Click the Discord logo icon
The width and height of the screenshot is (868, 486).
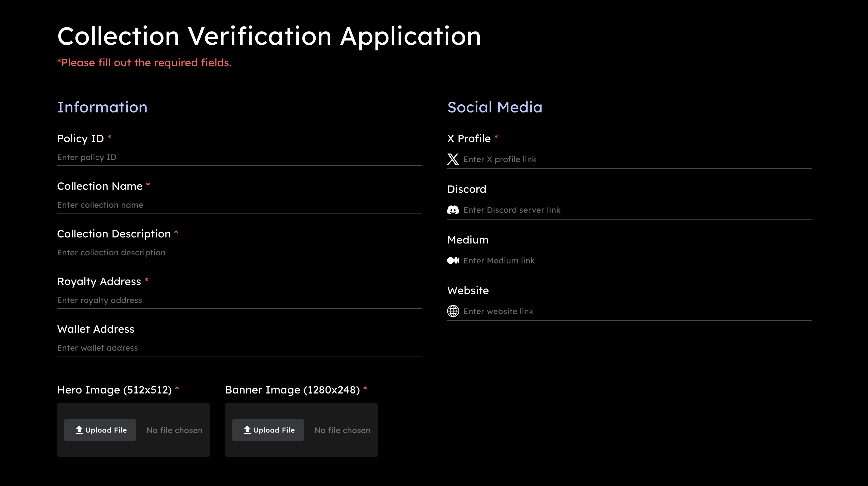click(453, 210)
